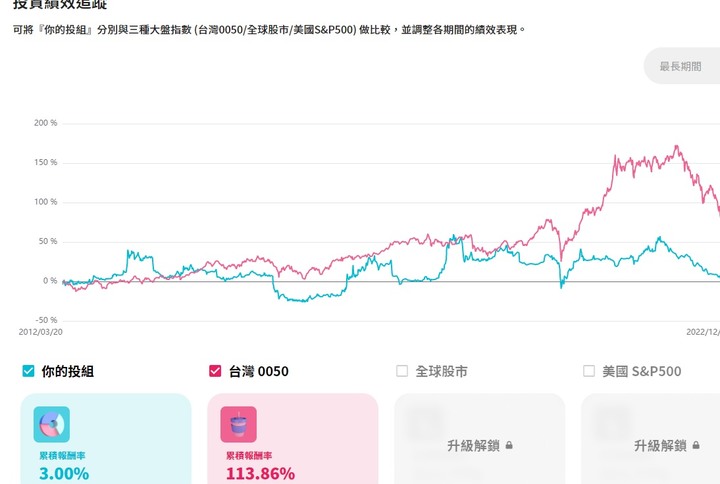Click the 你的投組 label text
Screen dimensions: 720x484
[x=68, y=371]
